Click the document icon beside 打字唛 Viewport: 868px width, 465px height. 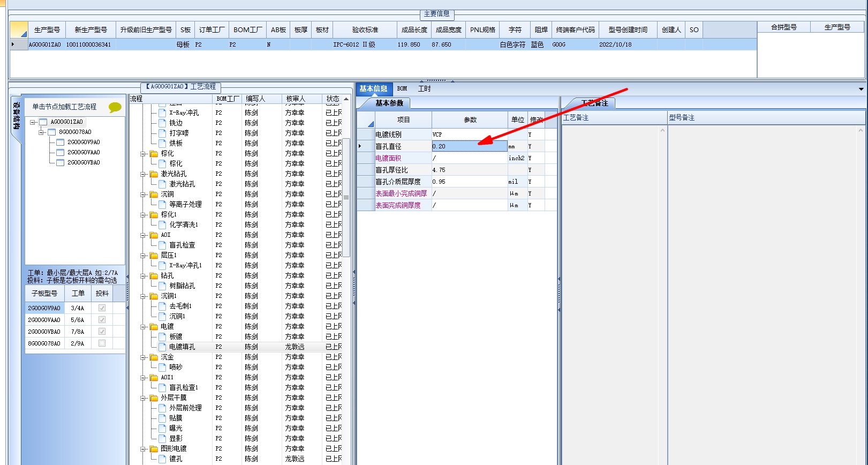pyautogui.click(x=162, y=133)
